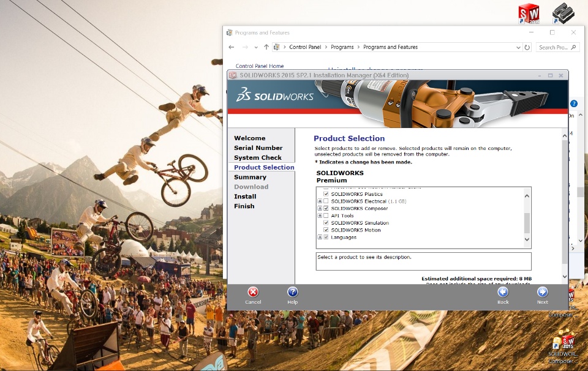
Task: Select the Product Selection step
Action: (x=264, y=168)
